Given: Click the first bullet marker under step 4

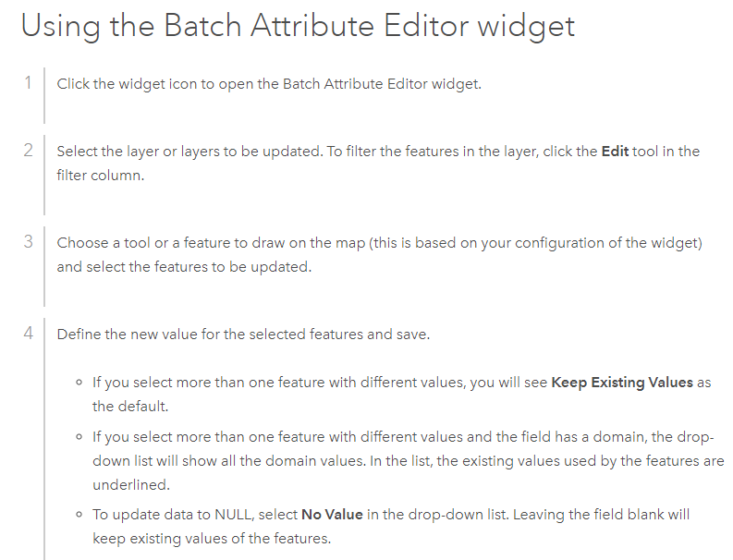Looking at the screenshot, I should coord(79,383).
